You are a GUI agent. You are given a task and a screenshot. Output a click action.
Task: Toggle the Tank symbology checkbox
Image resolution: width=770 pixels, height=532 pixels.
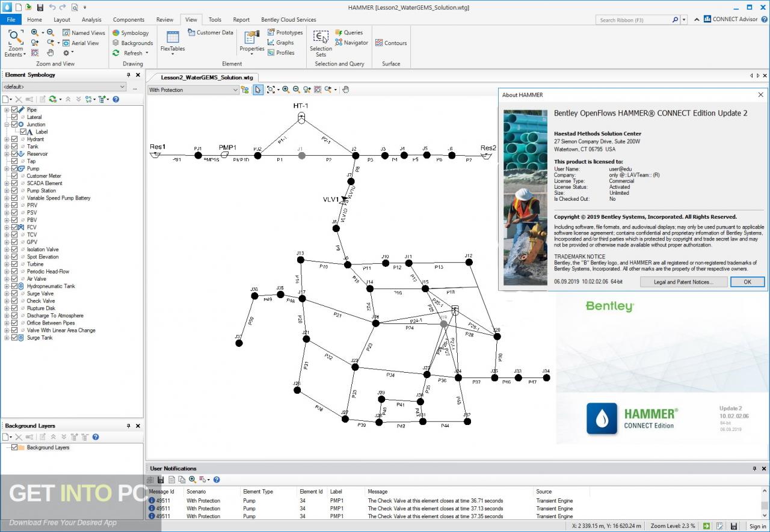coord(14,147)
